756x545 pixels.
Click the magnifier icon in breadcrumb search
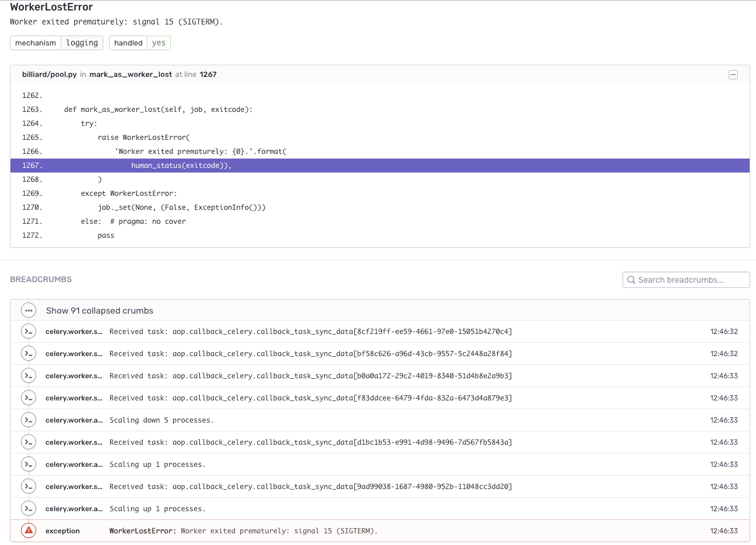click(631, 280)
